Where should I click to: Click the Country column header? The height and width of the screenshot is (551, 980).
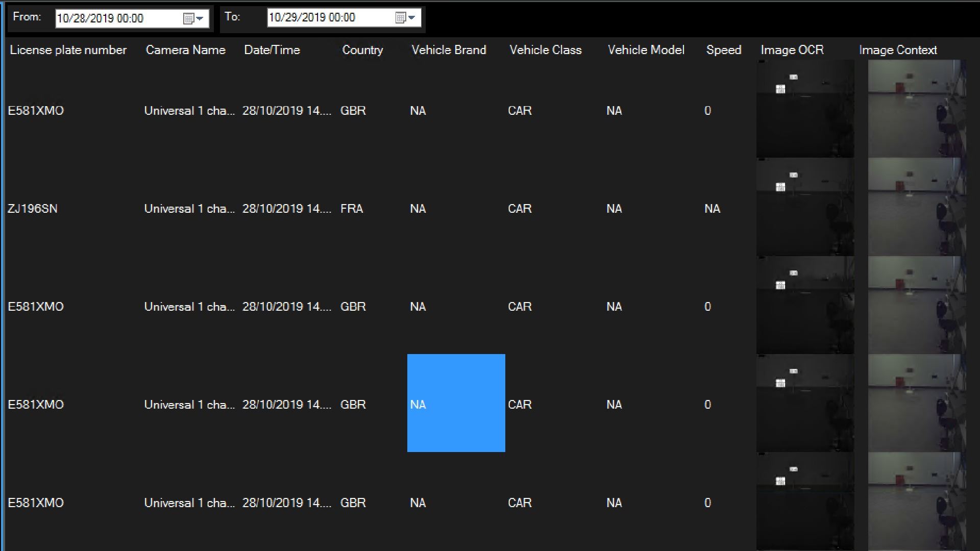click(x=362, y=50)
